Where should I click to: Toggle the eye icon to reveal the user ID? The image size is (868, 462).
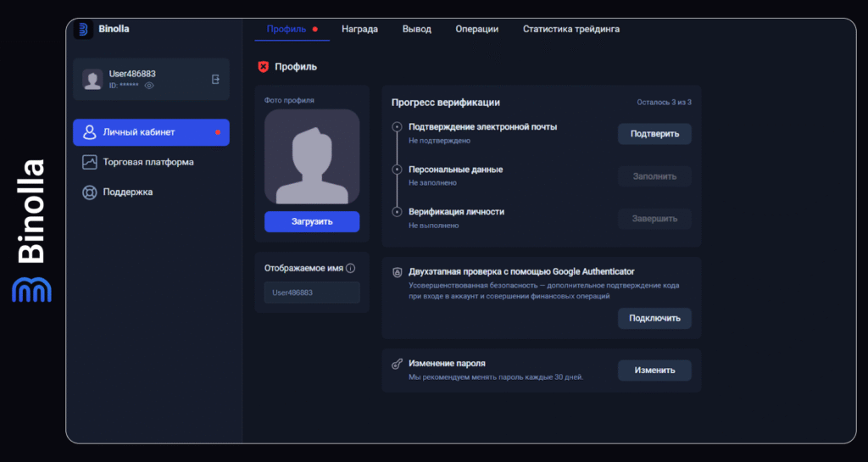tap(149, 86)
